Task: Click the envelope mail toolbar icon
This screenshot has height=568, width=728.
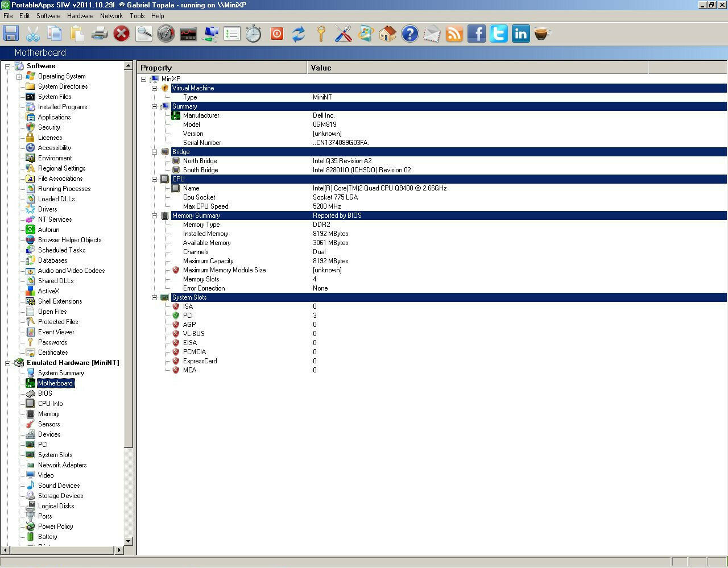Action: tap(432, 34)
